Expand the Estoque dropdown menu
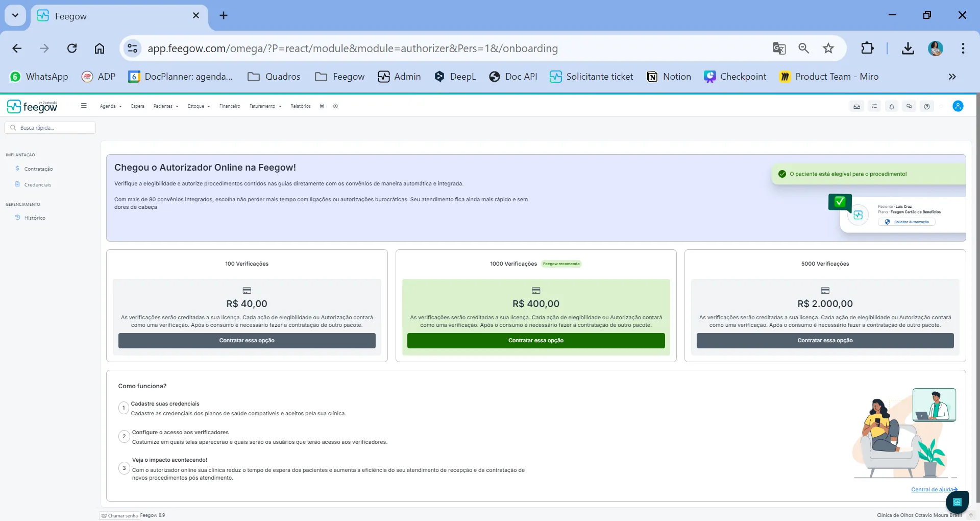This screenshot has width=980, height=521. coord(199,106)
